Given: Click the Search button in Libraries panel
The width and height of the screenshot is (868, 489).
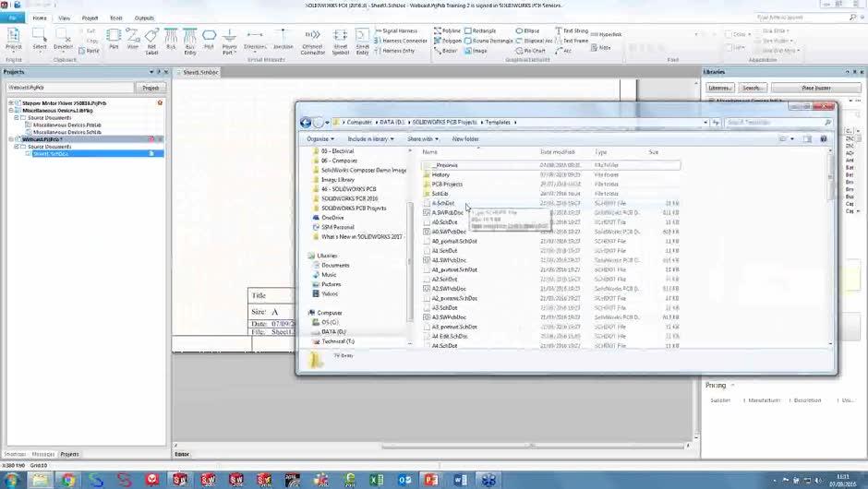Looking at the screenshot, I should coord(753,88).
